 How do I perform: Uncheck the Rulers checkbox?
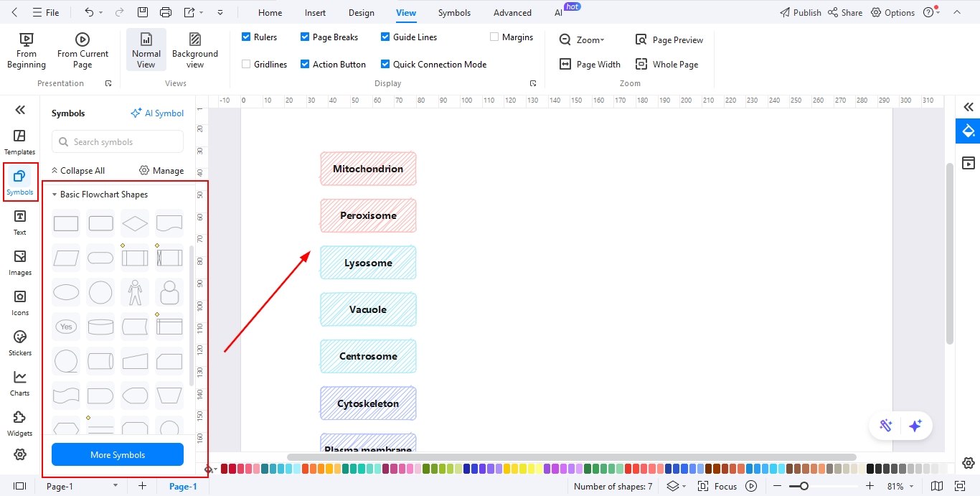(x=247, y=37)
